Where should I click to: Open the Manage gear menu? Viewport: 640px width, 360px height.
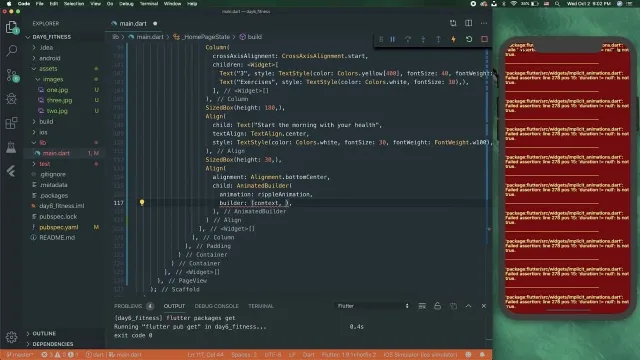11,337
